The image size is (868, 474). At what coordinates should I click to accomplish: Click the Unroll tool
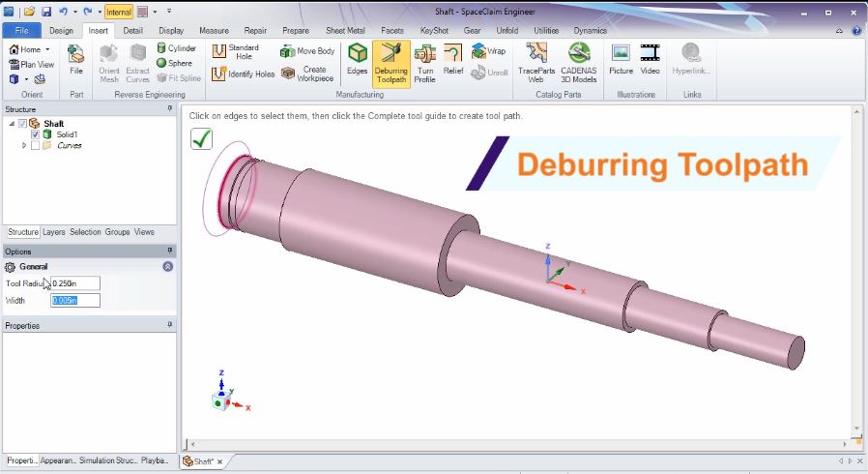489,73
